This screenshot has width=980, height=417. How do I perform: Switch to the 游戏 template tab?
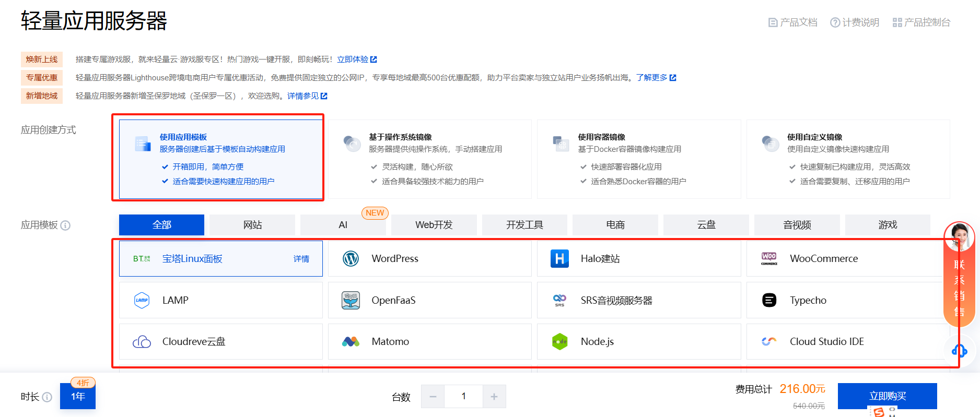[x=888, y=225]
